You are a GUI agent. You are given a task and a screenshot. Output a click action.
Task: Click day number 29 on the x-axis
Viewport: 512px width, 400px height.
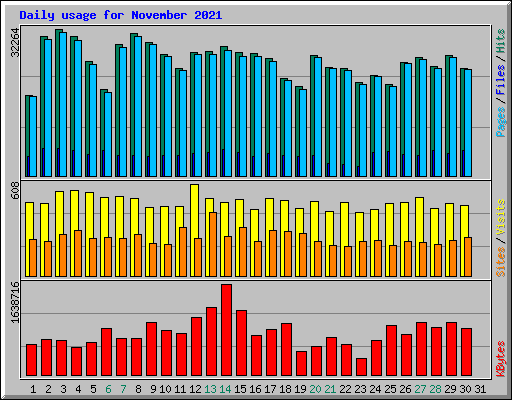click(450, 389)
